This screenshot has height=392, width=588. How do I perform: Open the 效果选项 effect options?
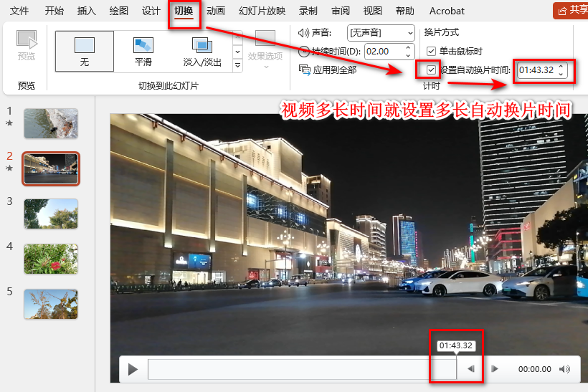(265, 51)
